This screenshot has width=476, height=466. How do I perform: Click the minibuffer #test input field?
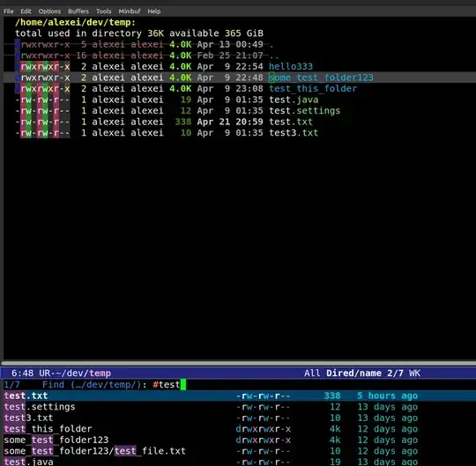[x=169, y=385]
